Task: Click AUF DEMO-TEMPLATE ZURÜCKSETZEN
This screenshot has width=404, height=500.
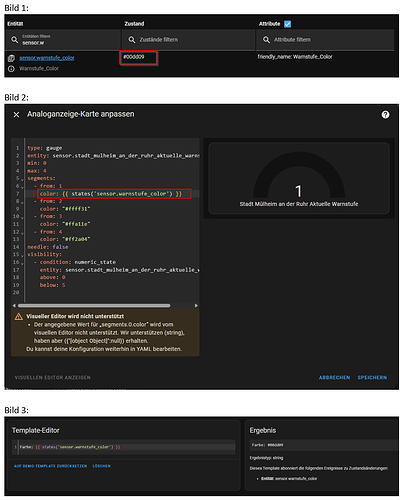Action: (50, 466)
